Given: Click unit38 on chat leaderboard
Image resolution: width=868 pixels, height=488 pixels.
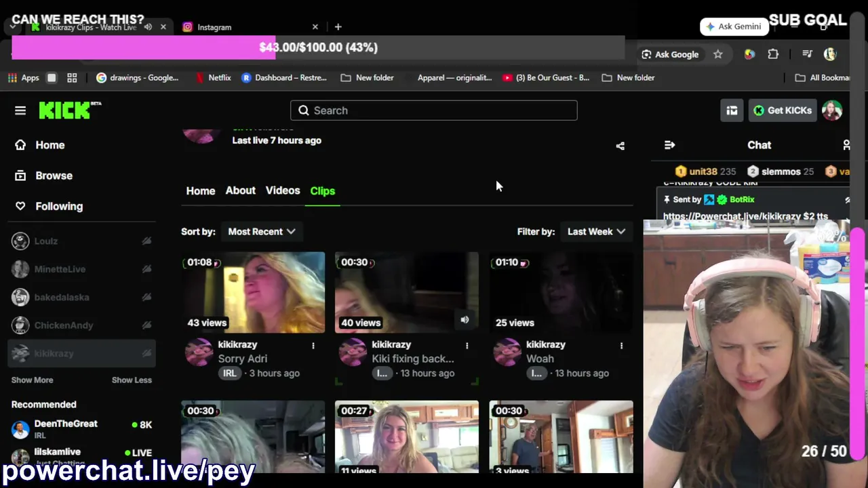Looking at the screenshot, I should (705, 171).
